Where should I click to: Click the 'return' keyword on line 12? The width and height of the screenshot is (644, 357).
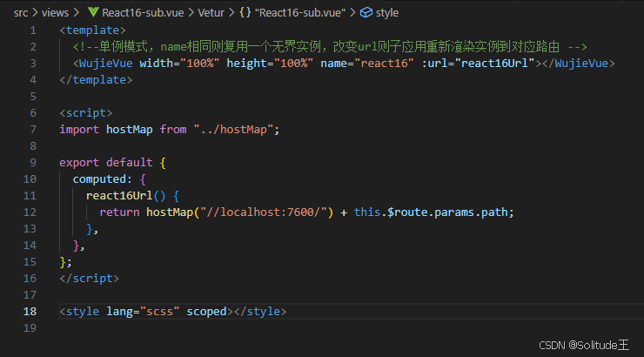[x=119, y=212]
